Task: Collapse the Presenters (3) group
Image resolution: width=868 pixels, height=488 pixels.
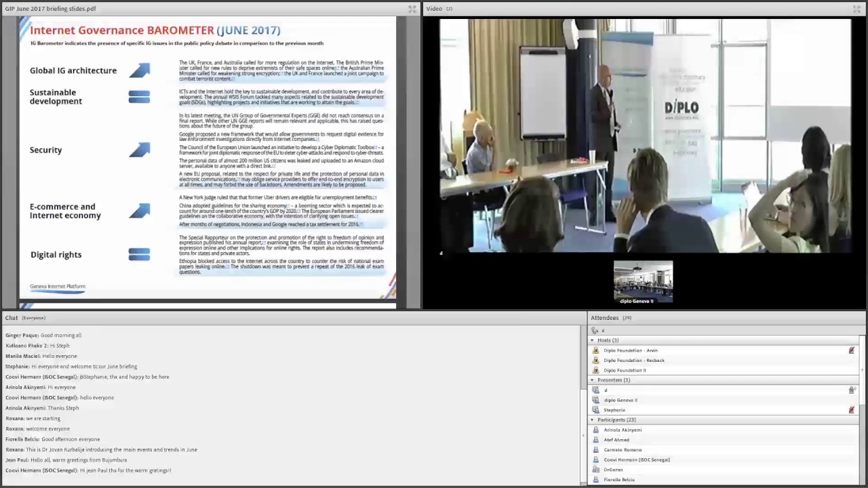Action: click(x=592, y=380)
